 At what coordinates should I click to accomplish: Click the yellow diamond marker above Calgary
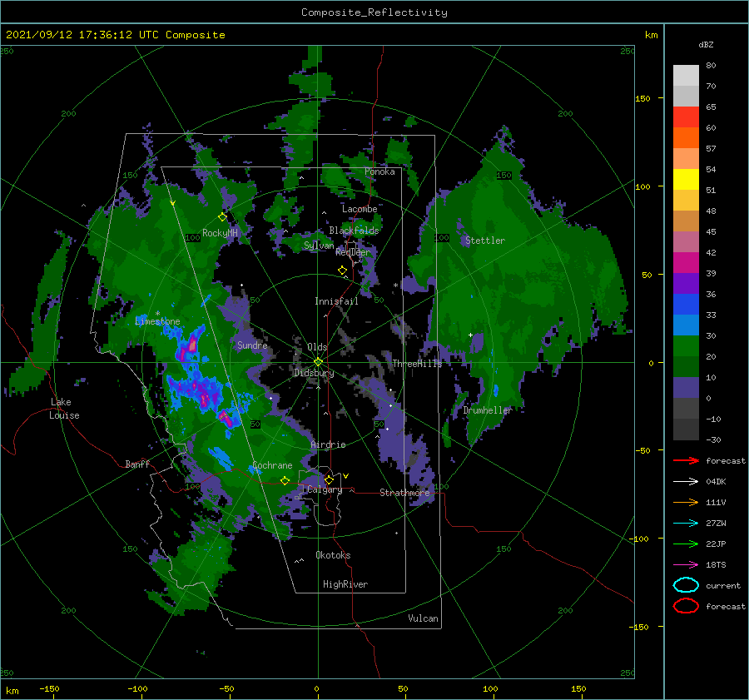(x=329, y=479)
